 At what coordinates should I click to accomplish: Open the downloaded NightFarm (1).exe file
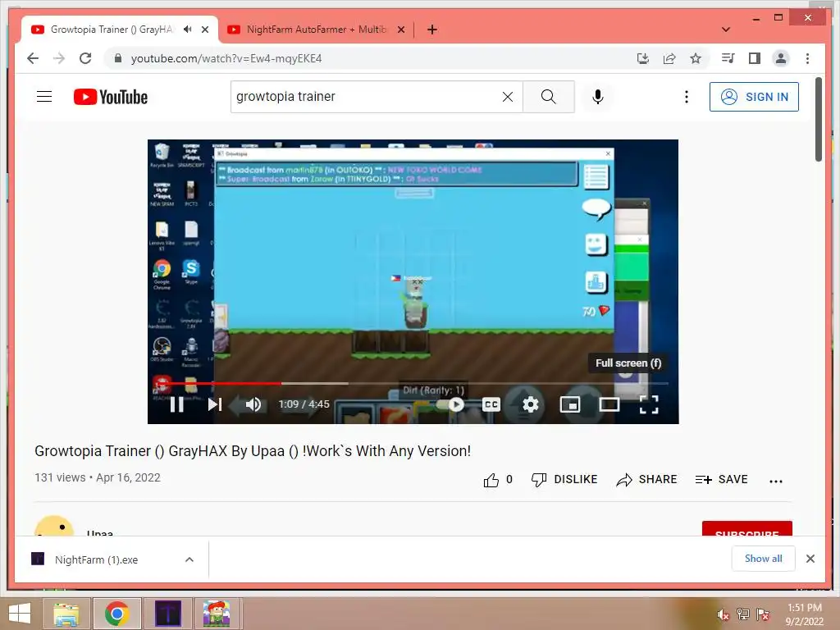tap(97, 559)
